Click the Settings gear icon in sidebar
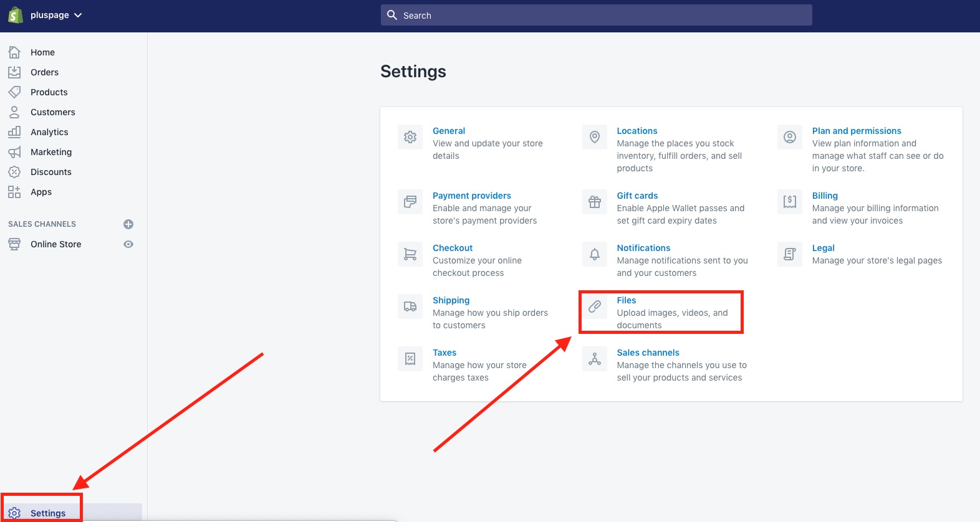980x522 pixels. click(14, 513)
